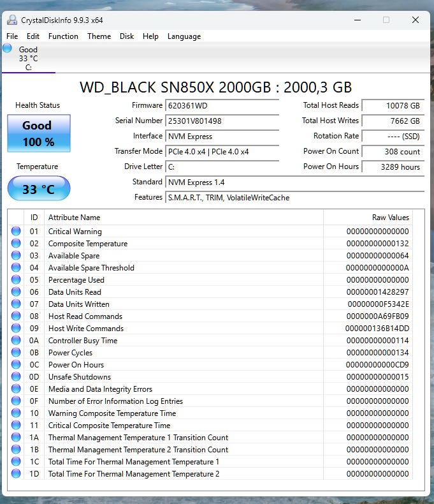Click the Transfer Mode field PCIe 4.0 x4
Image resolution: width=434 pixels, height=504 pixels.
coord(222,151)
